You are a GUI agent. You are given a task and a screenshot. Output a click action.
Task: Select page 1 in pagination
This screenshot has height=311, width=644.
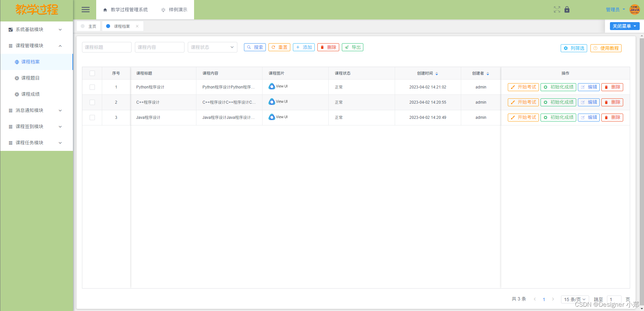(544, 299)
